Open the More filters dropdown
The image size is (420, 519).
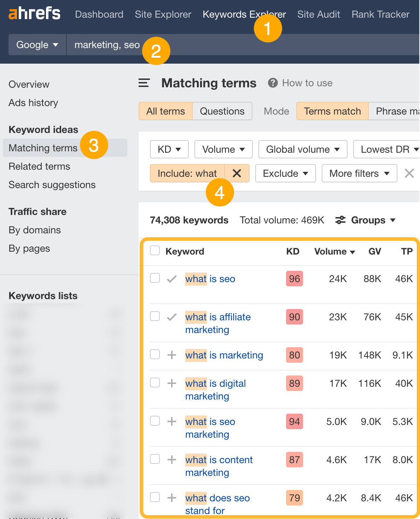pos(359,173)
